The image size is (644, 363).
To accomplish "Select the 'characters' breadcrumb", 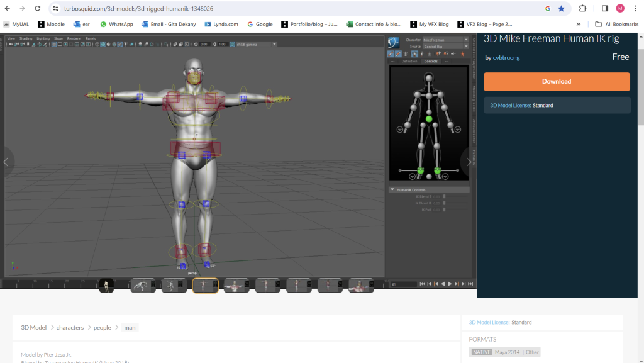I will click(x=70, y=327).
